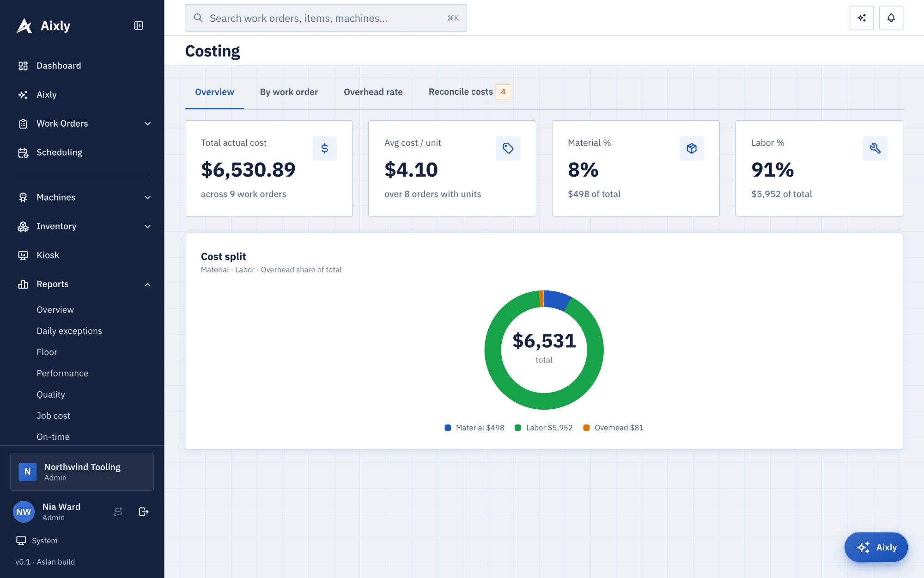The height and width of the screenshot is (578, 924).
Task: Click the Reconcile costs count badge 4
Action: [x=503, y=92]
